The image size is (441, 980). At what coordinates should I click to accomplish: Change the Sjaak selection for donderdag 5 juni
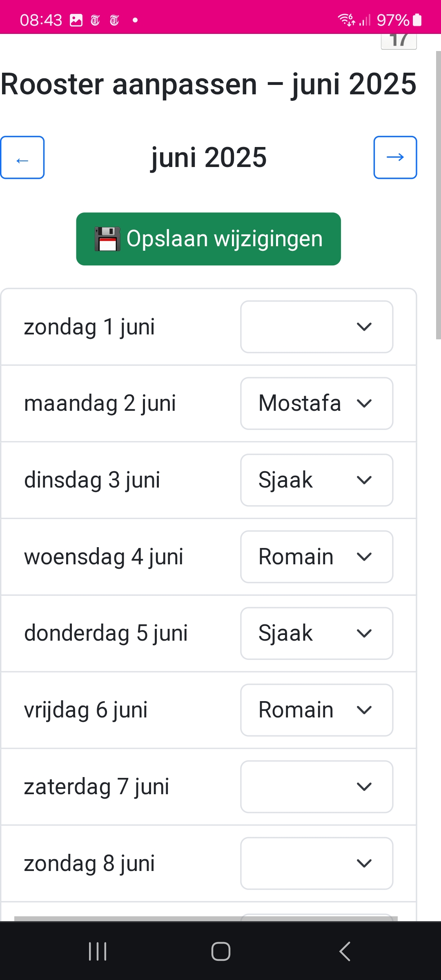click(316, 633)
